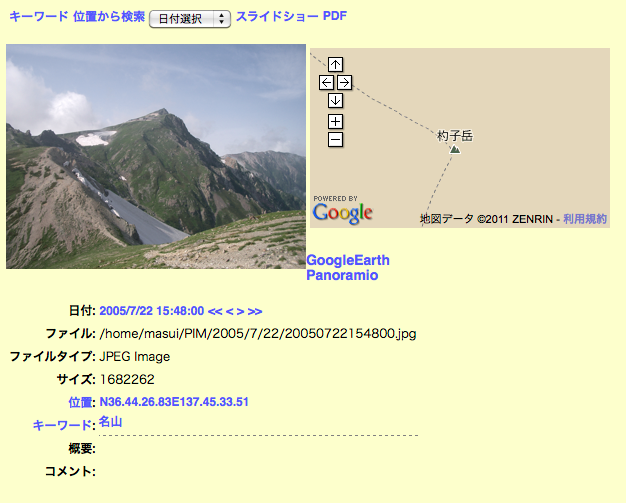
Task: Open 位置から検索 location search
Action: 109,17
